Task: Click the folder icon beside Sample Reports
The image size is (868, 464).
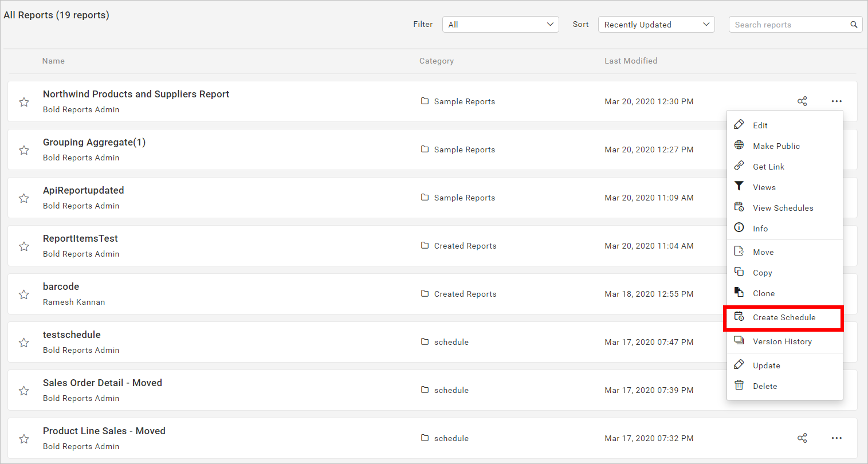Action: tap(424, 101)
